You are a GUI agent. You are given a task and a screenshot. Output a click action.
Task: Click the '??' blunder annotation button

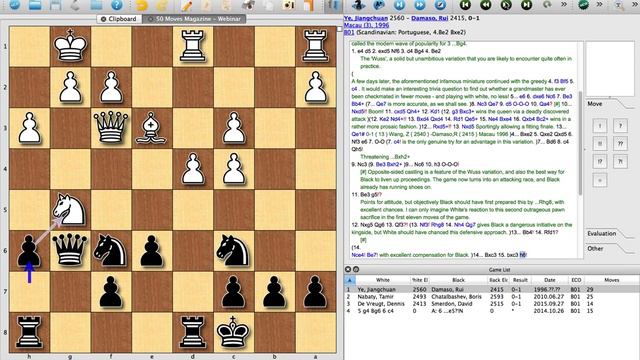tap(620, 144)
